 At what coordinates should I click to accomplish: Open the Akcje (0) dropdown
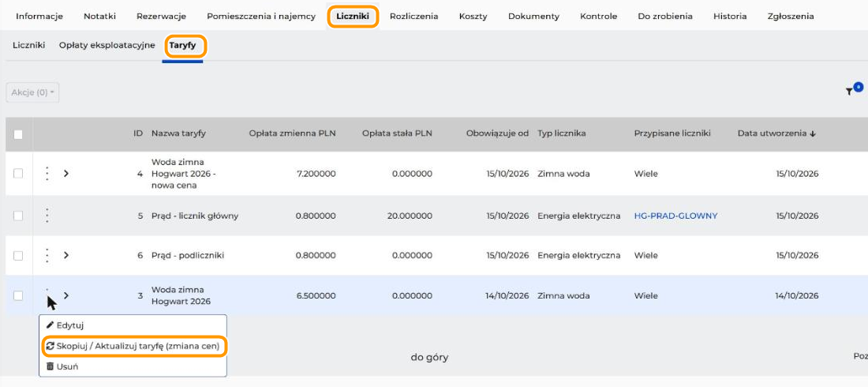tap(32, 92)
